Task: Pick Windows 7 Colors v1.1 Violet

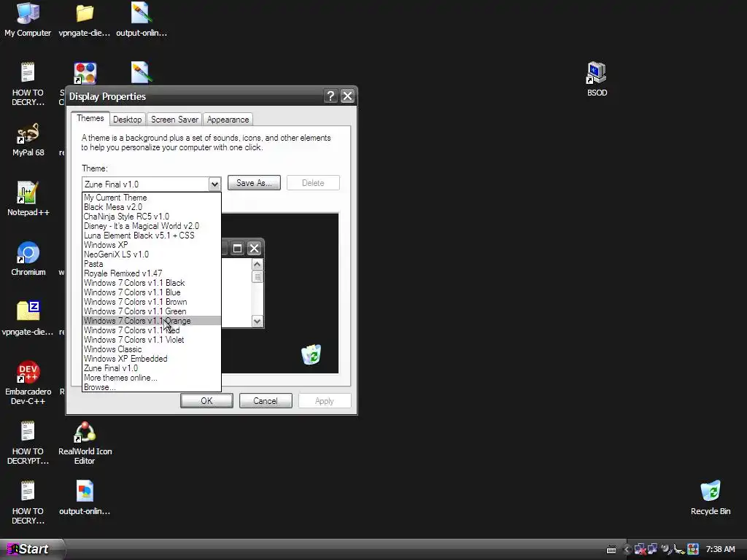Action: click(152, 340)
